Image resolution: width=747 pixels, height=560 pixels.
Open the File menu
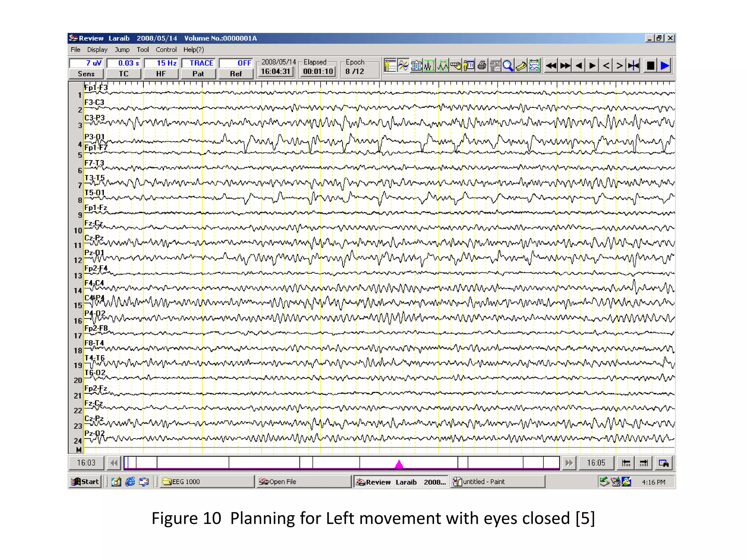[76, 50]
